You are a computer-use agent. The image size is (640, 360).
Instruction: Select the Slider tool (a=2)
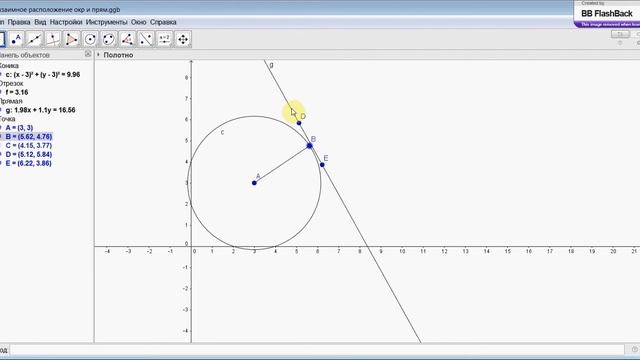164,39
